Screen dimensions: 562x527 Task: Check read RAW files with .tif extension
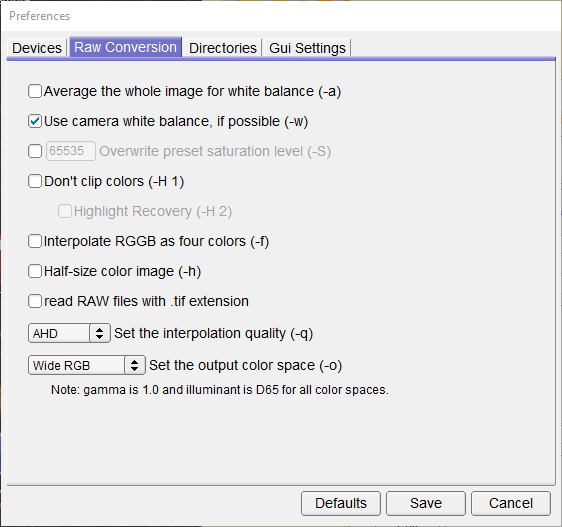coord(35,301)
